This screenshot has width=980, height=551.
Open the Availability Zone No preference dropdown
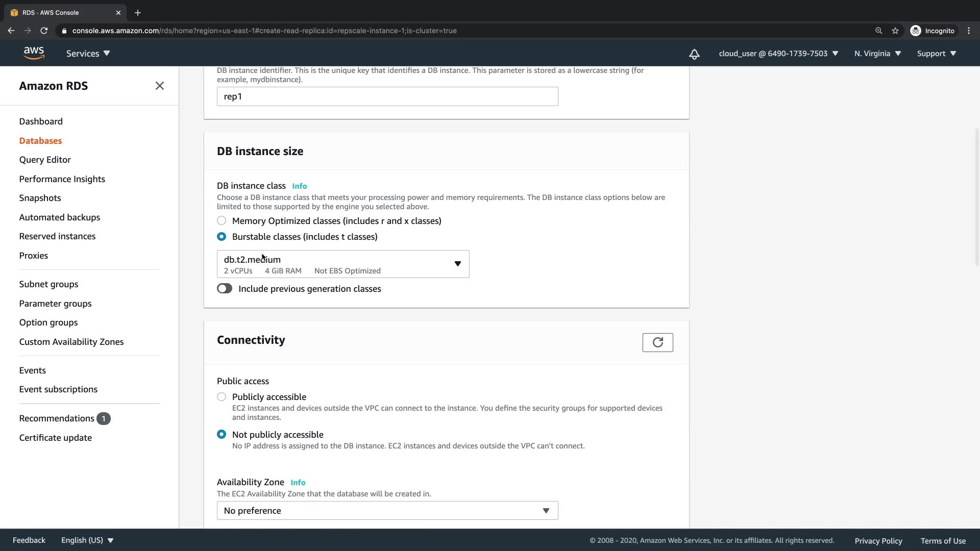point(387,511)
